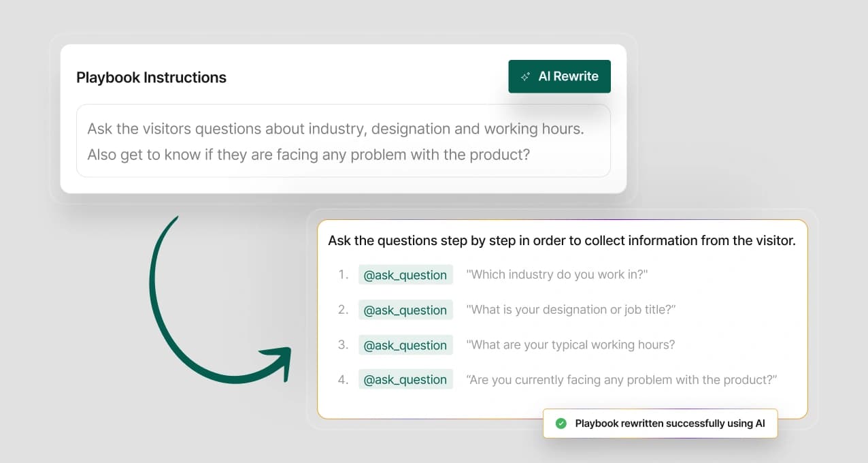Select list number 4 in rewritten playbook

tap(343, 380)
